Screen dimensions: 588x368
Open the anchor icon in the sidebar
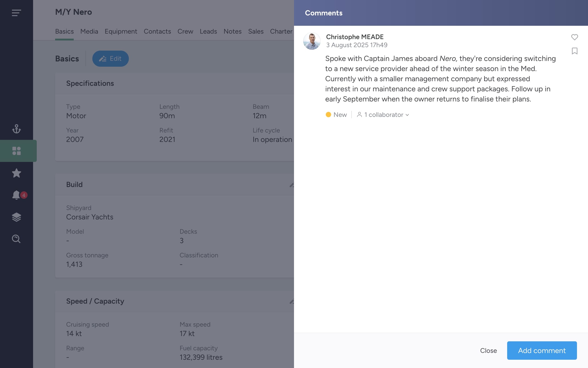pos(16,129)
